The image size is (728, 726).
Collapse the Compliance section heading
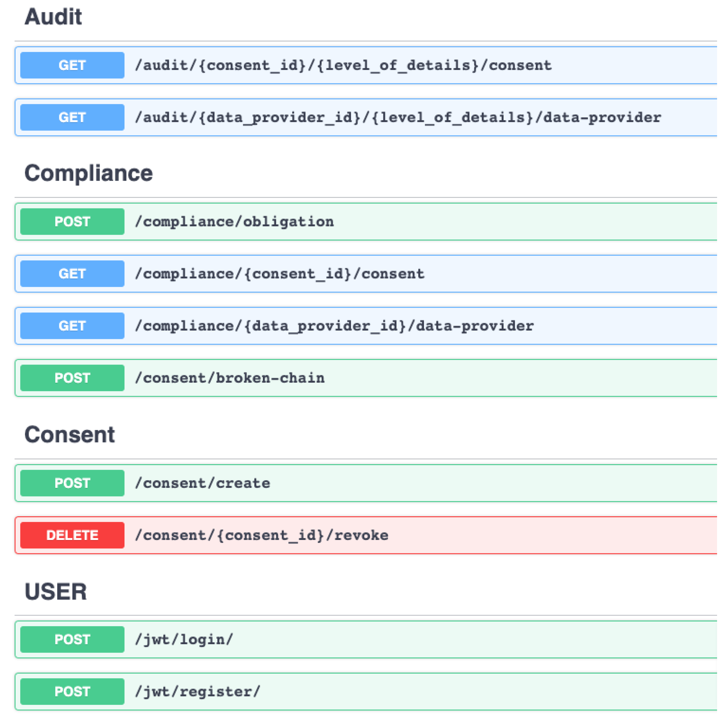[x=89, y=173]
